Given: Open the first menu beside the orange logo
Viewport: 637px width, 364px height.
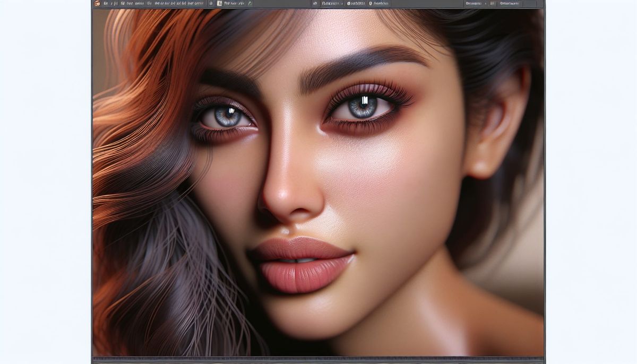Looking at the screenshot, I should click(106, 3).
